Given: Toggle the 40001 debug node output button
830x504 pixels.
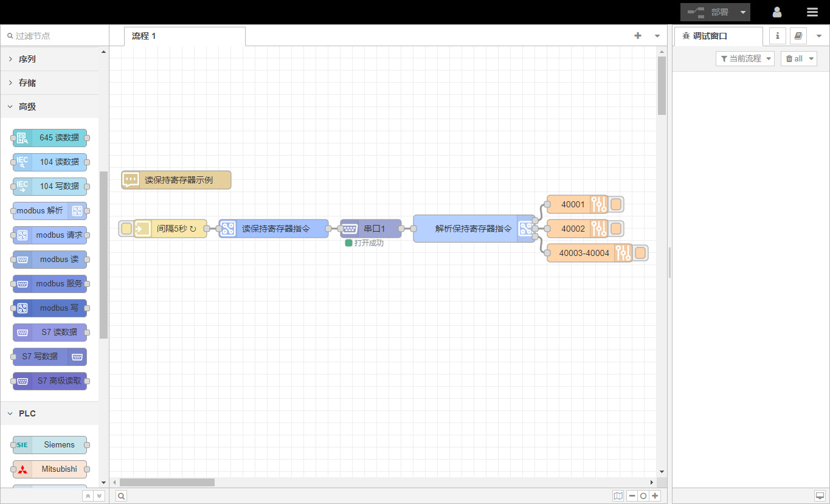Looking at the screenshot, I should coord(616,204).
